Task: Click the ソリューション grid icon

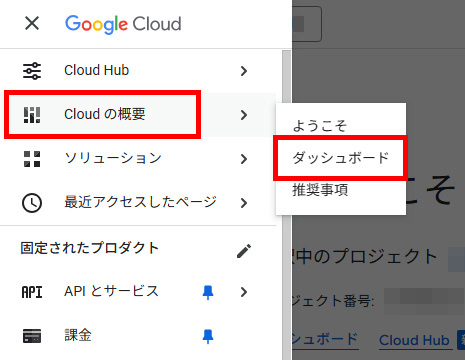Action: point(32,159)
